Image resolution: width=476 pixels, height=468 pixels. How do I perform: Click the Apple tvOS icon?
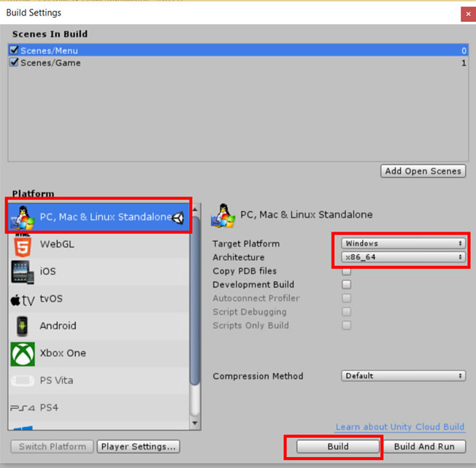[x=23, y=300]
